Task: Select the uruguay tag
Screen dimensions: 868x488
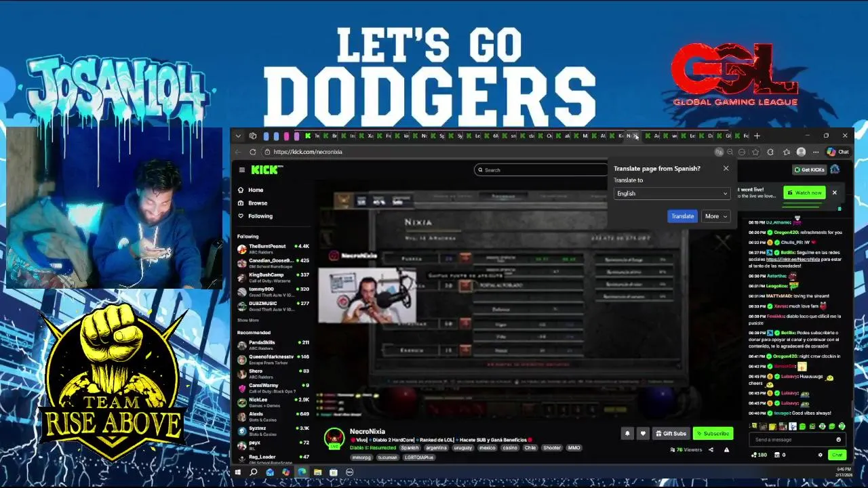Action: coord(463,448)
